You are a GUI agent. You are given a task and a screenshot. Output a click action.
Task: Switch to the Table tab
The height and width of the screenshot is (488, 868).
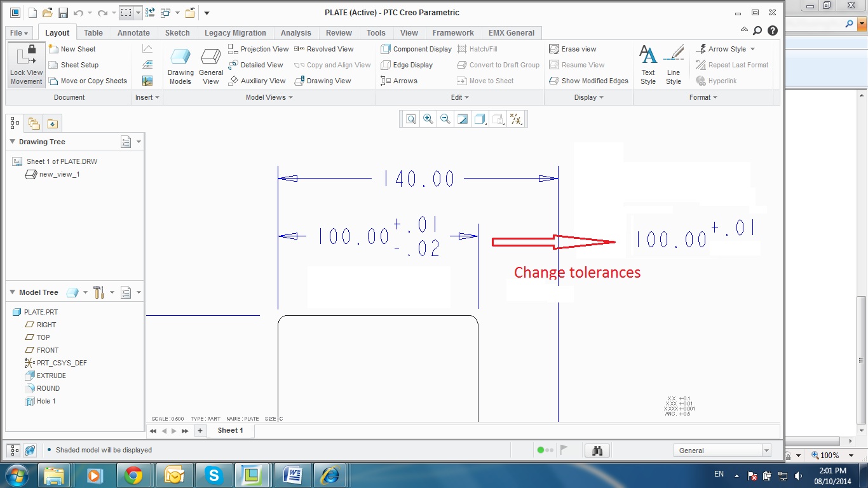[93, 33]
